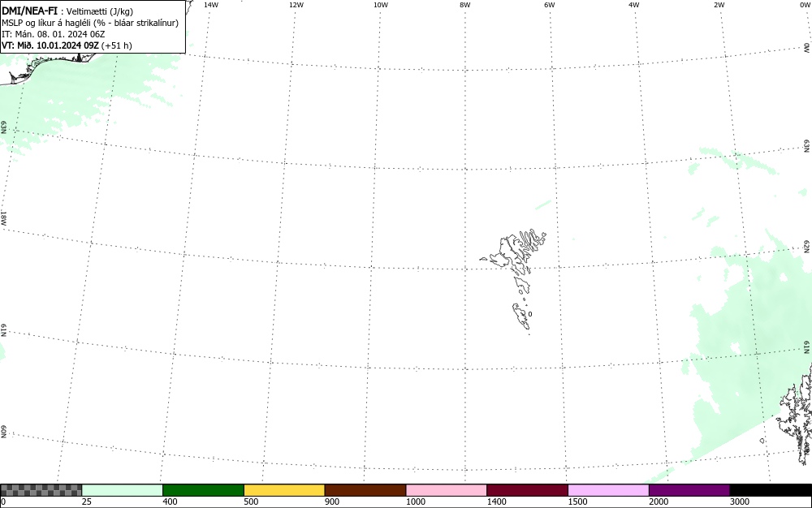Image resolution: width=812 pixels, height=508 pixels.
Task: Click the 12W longitude label
Action: tap(296, 5)
